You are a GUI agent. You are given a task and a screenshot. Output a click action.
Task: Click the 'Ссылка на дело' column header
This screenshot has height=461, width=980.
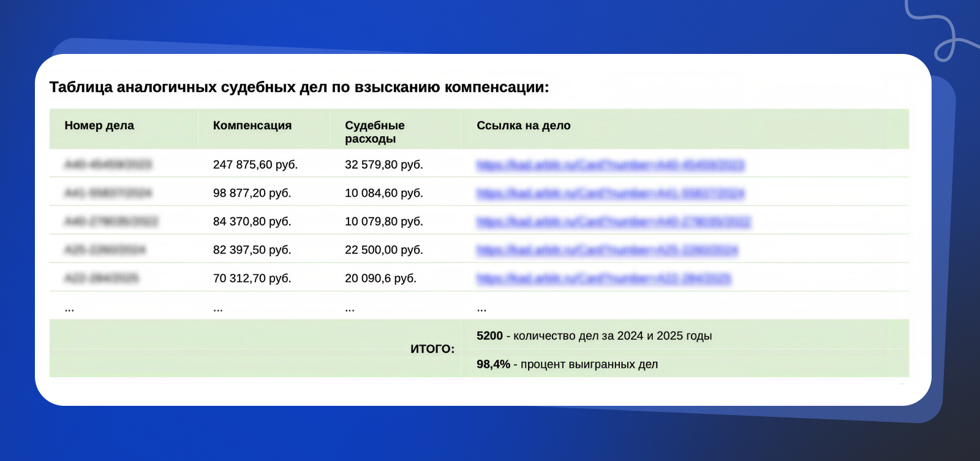click(524, 126)
